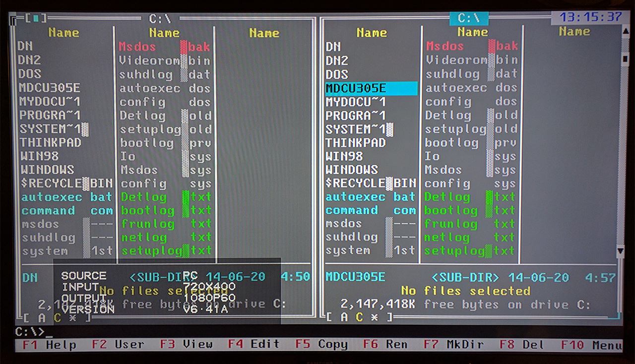Click the close box on the left panel frame
Screen dimensions: 635x364
click(36, 18)
